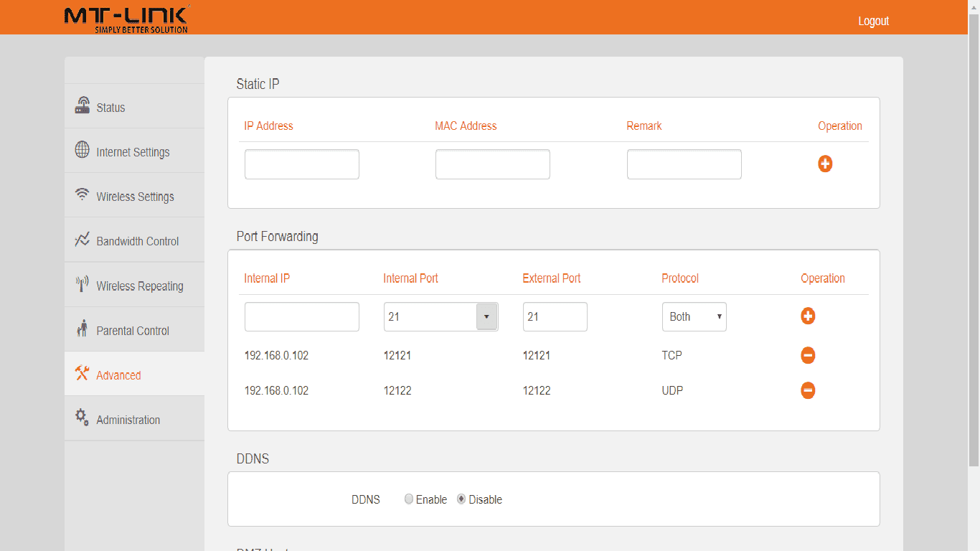This screenshot has width=980, height=551.
Task: Open the Protocol dropdown showing Both
Action: [694, 316]
